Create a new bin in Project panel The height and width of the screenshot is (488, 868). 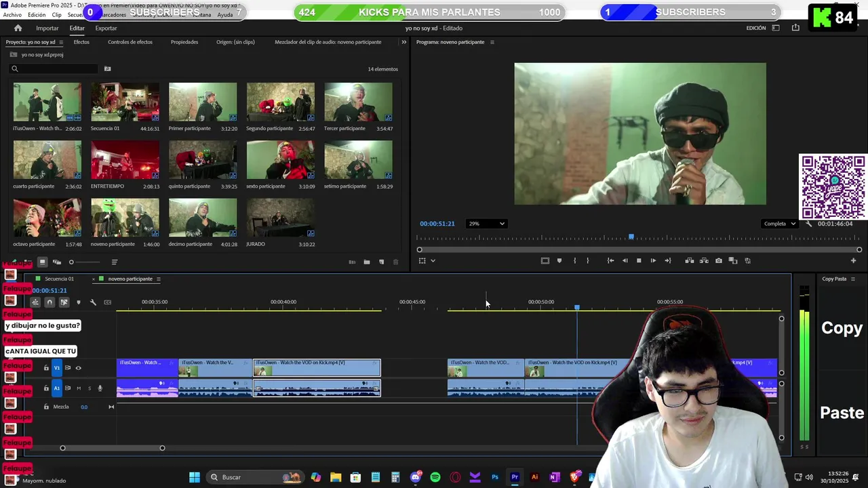click(367, 262)
